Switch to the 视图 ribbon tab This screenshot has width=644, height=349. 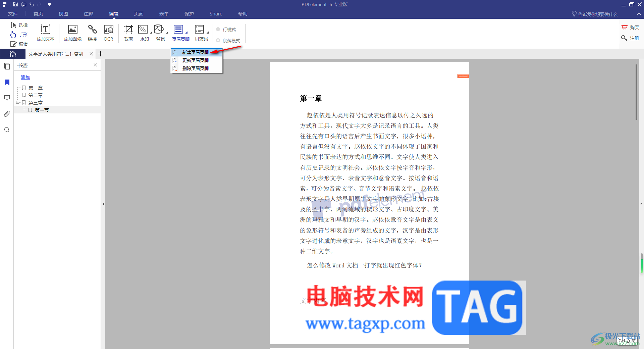pyautogui.click(x=63, y=14)
